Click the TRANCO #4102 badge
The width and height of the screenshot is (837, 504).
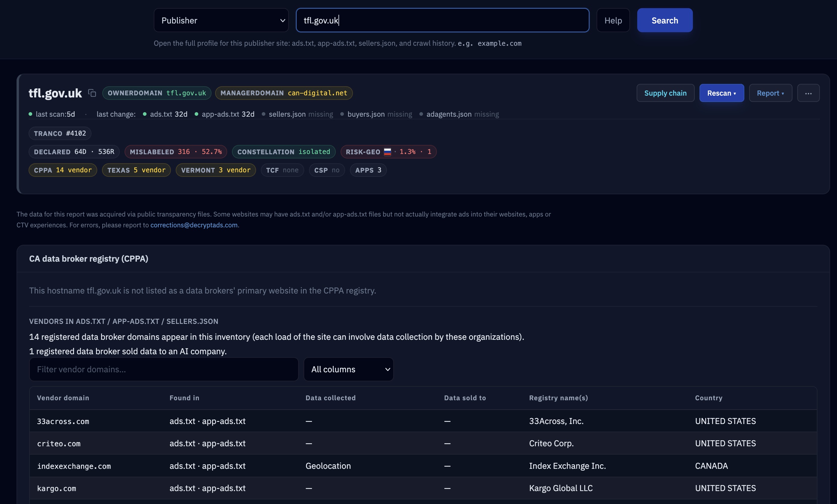(x=60, y=134)
